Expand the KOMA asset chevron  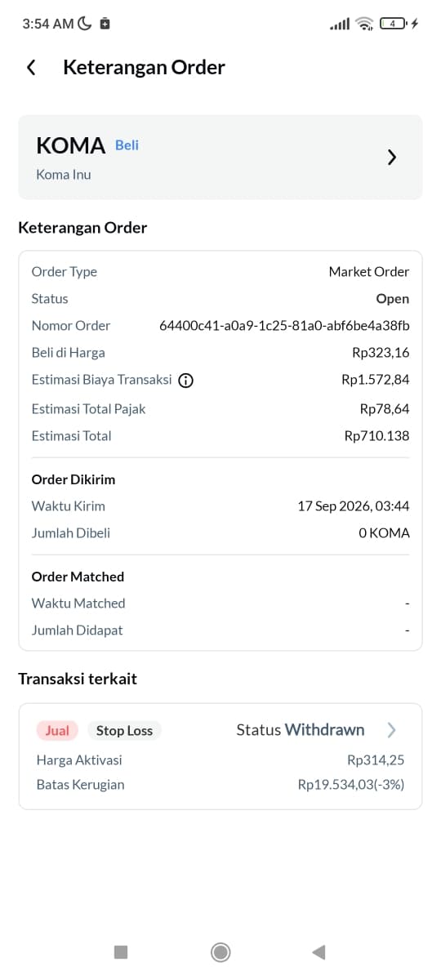[x=392, y=158]
